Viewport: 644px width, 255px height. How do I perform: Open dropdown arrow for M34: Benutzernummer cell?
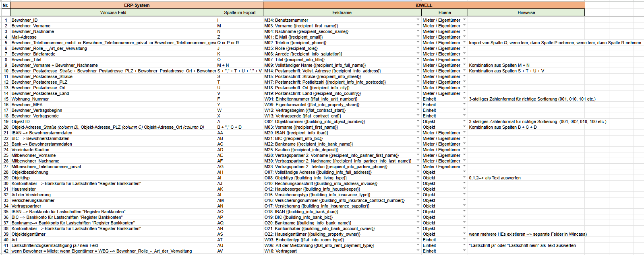click(418, 20)
